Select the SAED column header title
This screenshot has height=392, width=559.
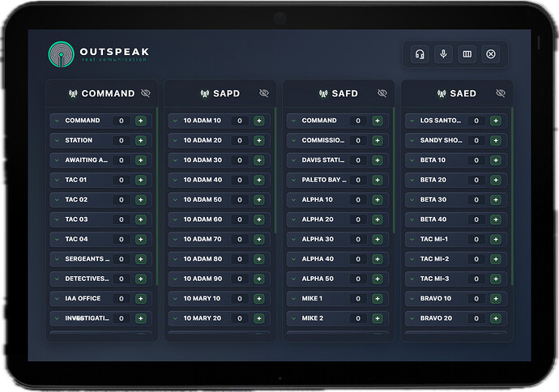pyautogui.click(x=463, y=94)
